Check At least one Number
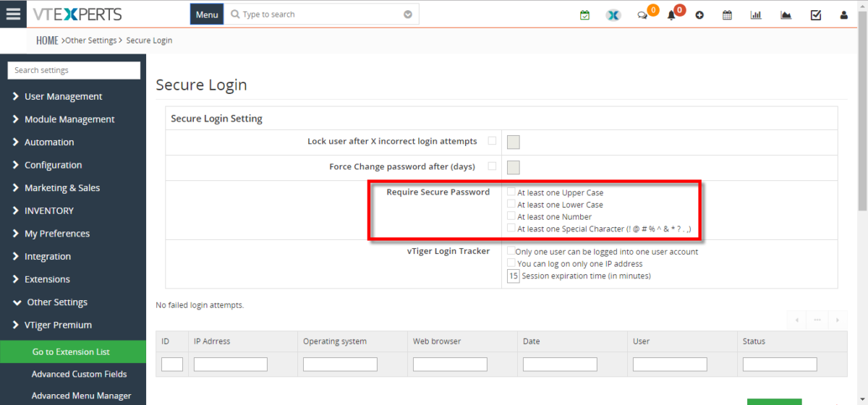Image resolution: width=868 pixels, height=405 pixels. 511,216
